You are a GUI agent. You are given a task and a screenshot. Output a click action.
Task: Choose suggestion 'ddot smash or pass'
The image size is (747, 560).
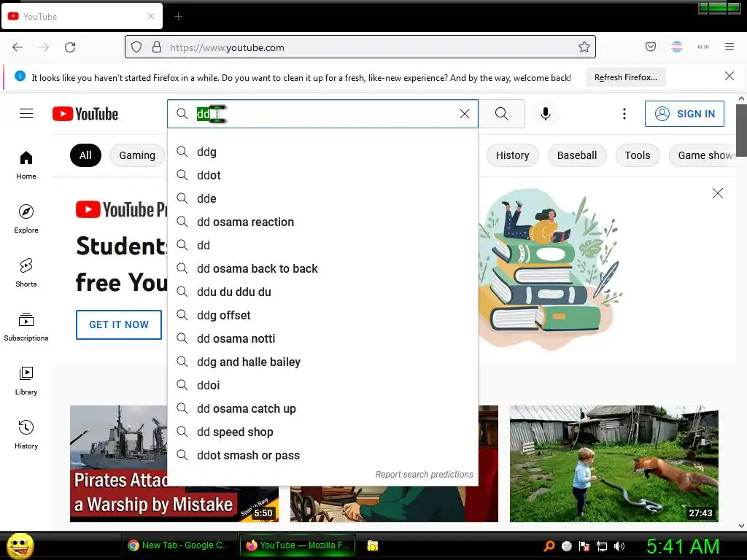pos(322,455)
